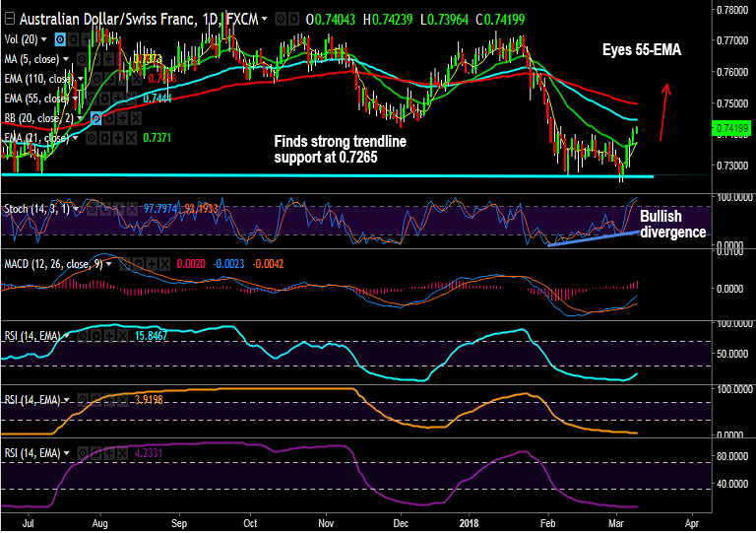Remove RSI showing 4.2331 with X icon
Screen dimensions: 756x533
pos(122,453)
